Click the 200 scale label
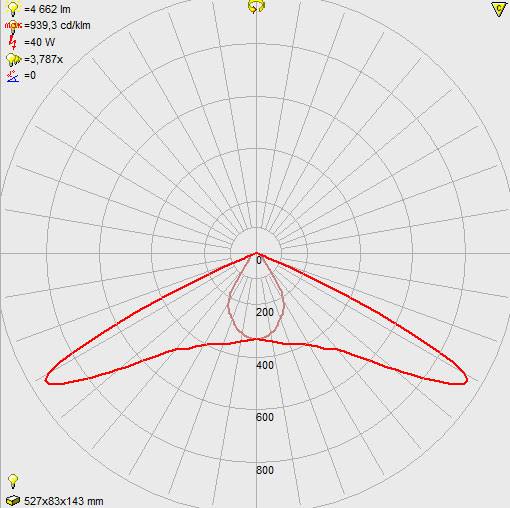510x508 pixels. [x=265, y=312]
